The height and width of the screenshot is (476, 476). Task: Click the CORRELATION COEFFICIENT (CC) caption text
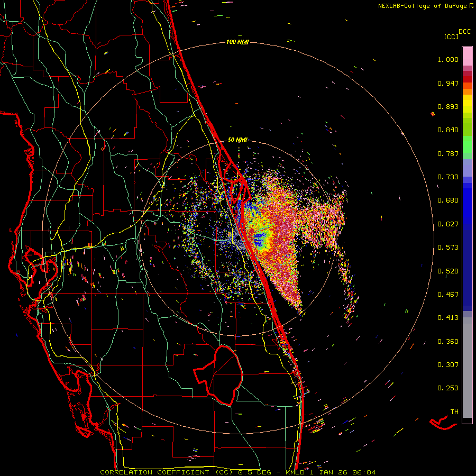167,472
